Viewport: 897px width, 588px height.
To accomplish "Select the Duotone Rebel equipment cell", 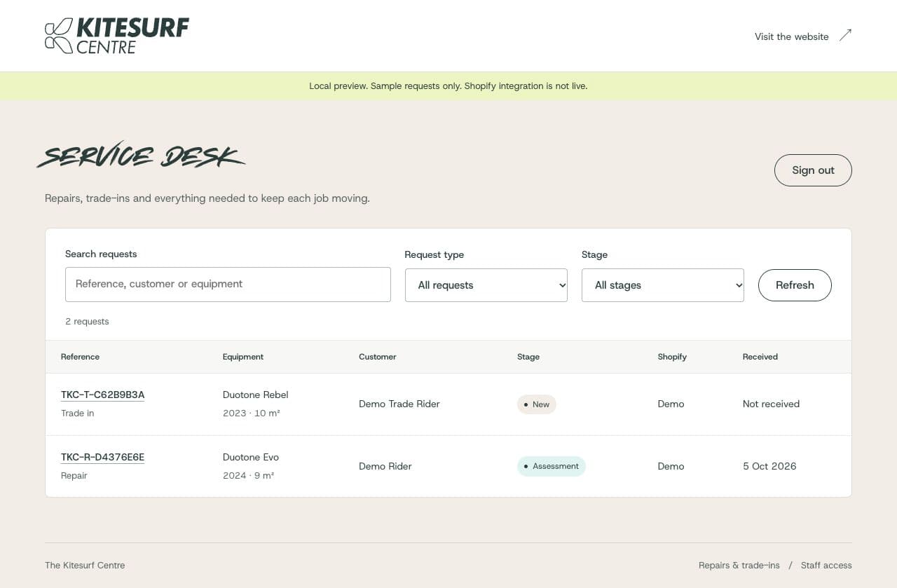I will point(256,404).
